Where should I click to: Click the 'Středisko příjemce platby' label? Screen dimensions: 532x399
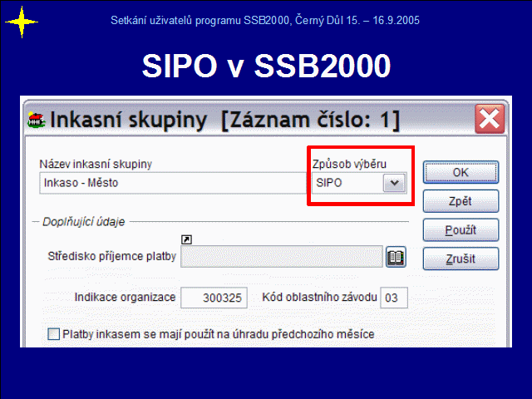pyautogui.click(x=112, y=256)
